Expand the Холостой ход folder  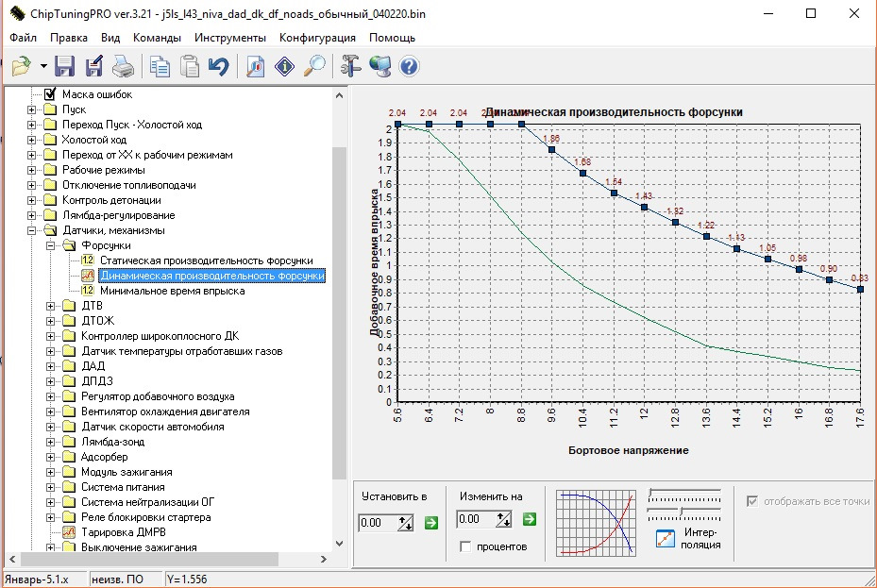coord(31,140)
